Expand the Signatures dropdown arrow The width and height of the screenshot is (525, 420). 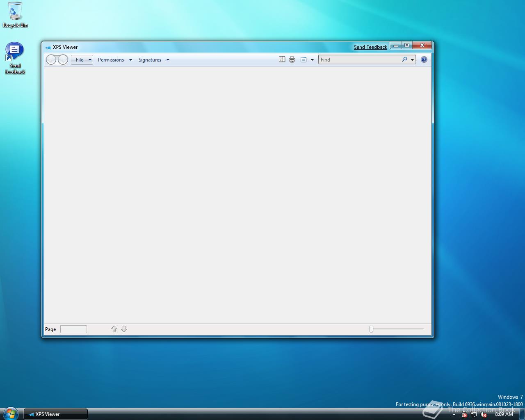168,60
